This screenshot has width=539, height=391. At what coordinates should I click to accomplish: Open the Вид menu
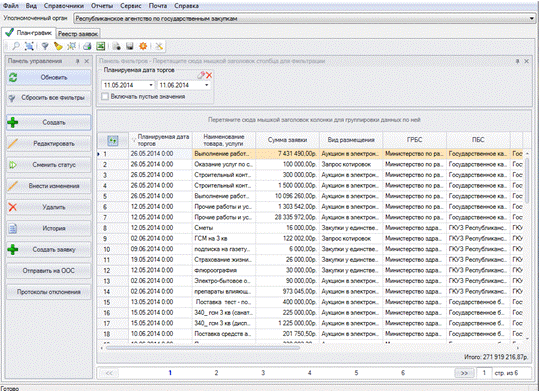coord(31,6)
